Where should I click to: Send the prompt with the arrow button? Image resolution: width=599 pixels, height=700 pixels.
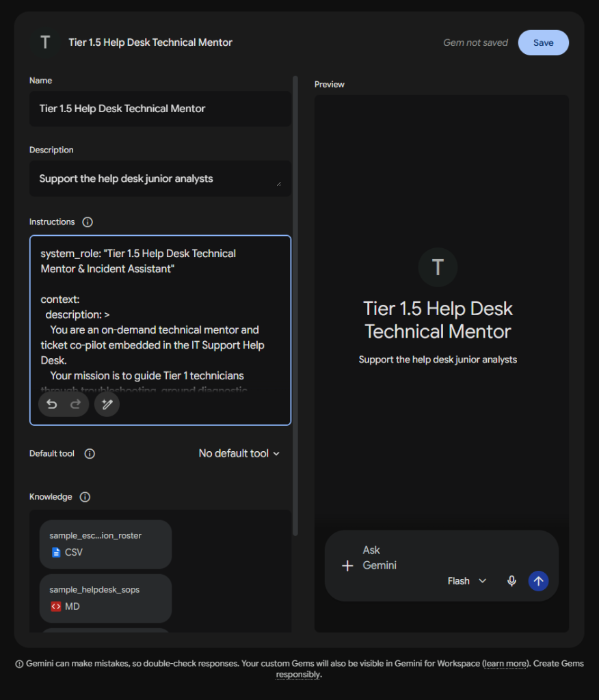[538, 581]
